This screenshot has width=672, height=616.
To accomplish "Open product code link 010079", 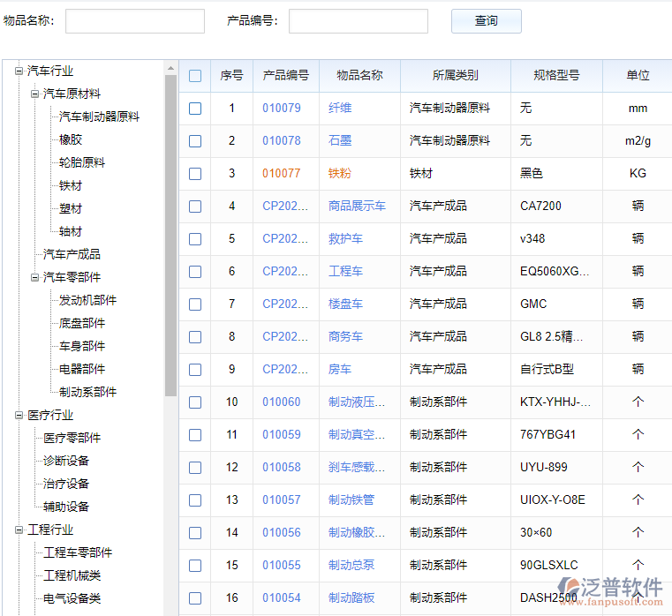I will click(281, 109).
